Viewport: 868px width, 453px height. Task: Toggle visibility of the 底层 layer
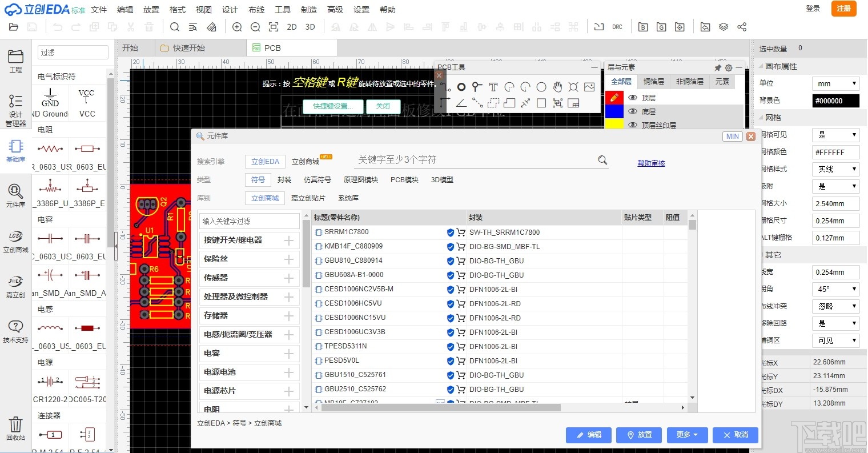click(x=632, y=111)
